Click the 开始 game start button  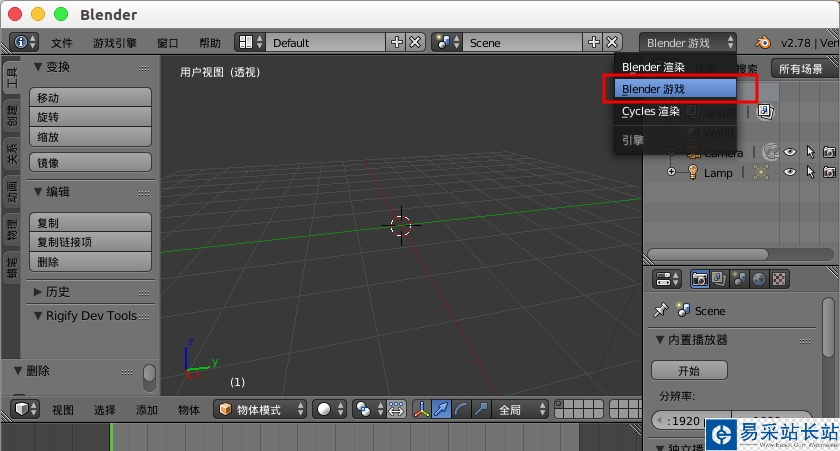689,370
